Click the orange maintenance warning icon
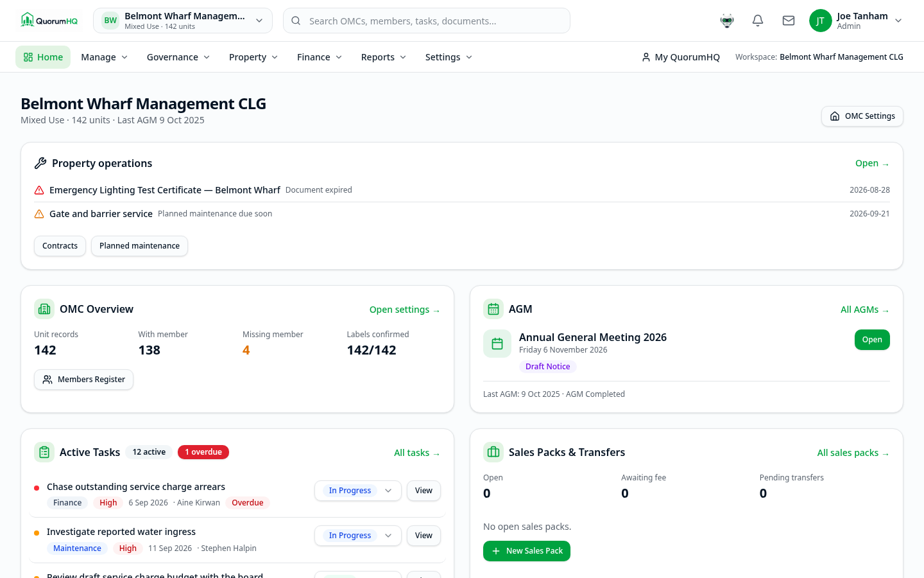The height and width of the screenshot is (578, 924). [39, 214]
